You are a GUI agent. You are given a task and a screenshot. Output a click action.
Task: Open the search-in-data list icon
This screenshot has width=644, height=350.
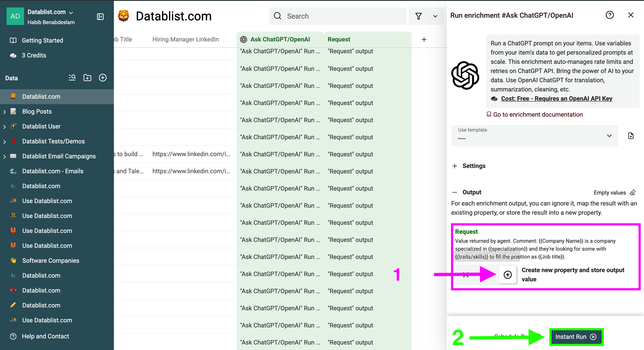point(72,78)
